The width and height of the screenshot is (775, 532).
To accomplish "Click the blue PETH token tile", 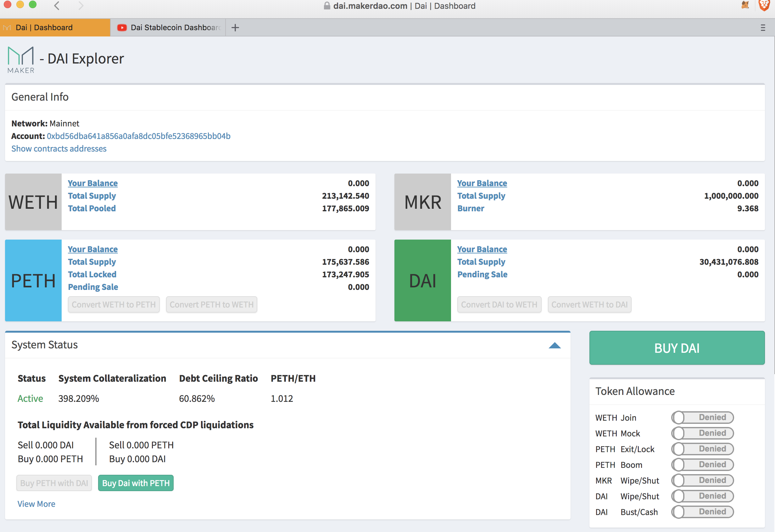I will [x=33, y=280].
